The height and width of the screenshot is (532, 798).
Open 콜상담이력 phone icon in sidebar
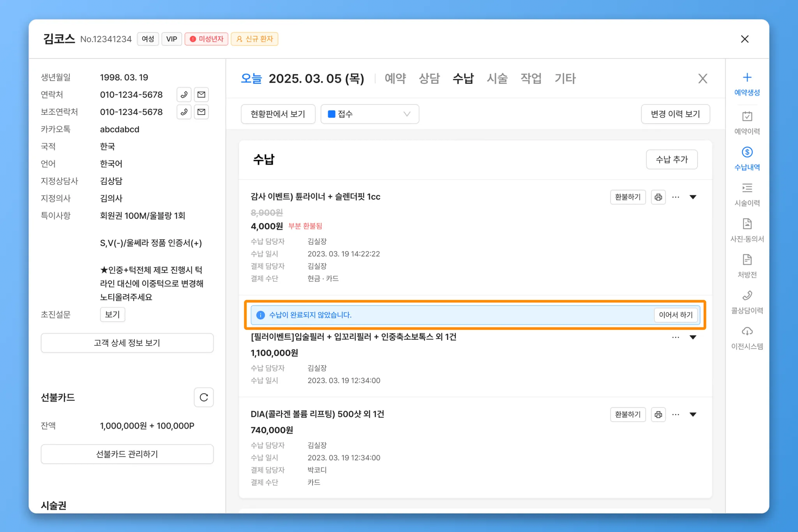coord(747,296)
